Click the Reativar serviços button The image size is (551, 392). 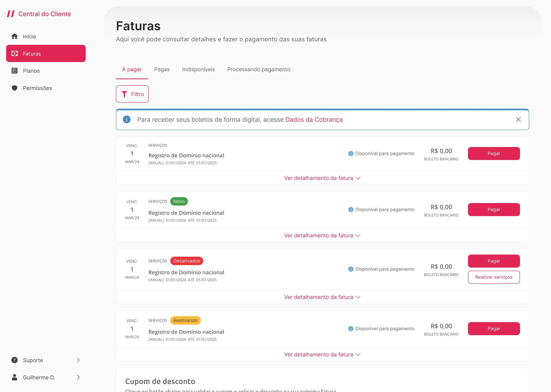pyautogui.click(x=494, y=277)
